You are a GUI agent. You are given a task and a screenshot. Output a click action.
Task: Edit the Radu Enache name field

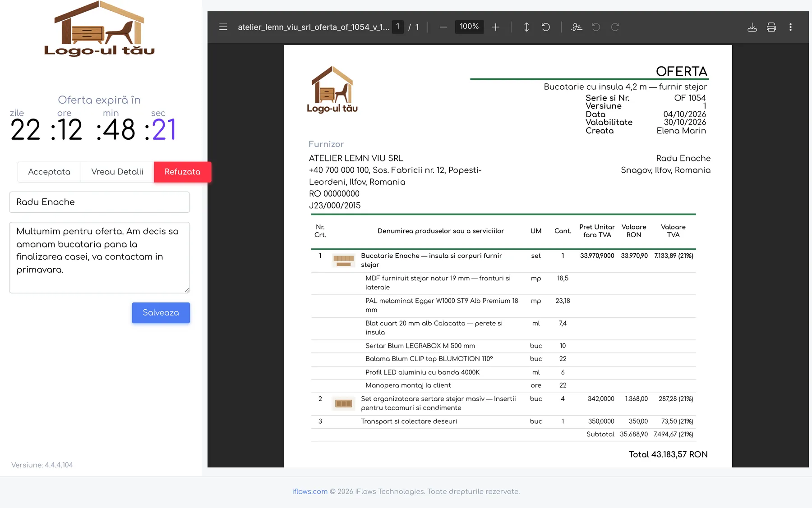click(x=99, y=202)
